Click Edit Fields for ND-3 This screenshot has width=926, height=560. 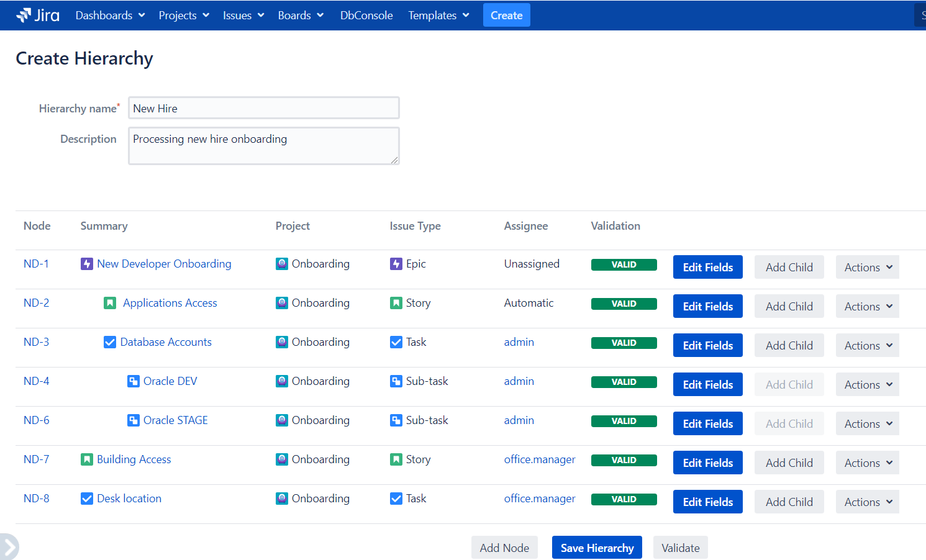pyautogui.click(x=707, y=346)
